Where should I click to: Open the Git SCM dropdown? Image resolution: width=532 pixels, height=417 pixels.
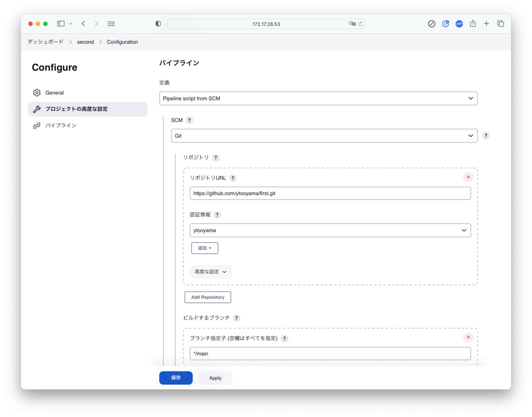pos(324,136)
